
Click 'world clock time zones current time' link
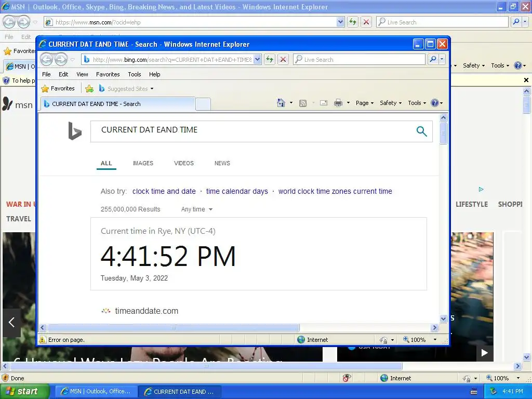335,191
